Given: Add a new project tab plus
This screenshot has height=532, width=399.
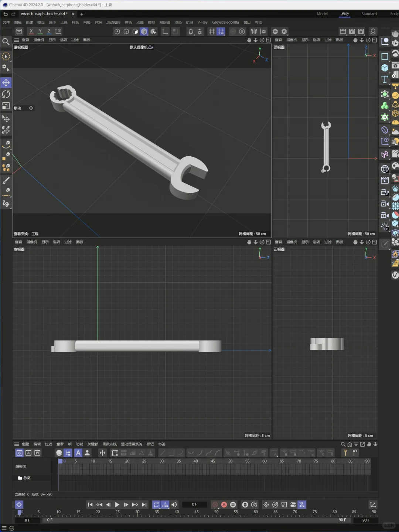Looking at the screenshot, I should [x=82, y=14].
